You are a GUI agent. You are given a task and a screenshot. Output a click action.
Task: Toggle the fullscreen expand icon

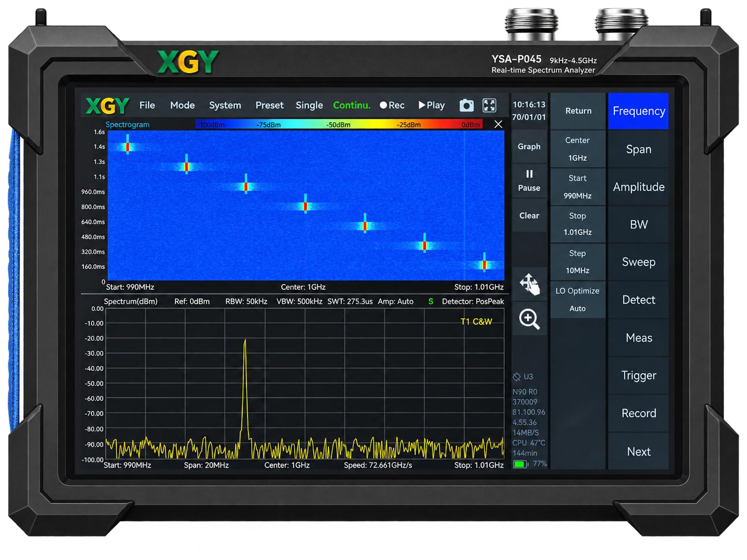click(489, 105)
